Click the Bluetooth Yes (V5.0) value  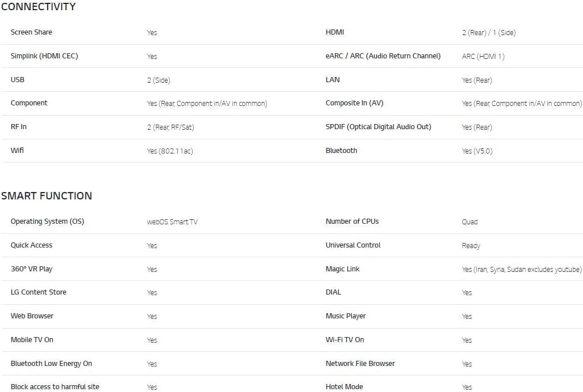[x=477, y=151]
